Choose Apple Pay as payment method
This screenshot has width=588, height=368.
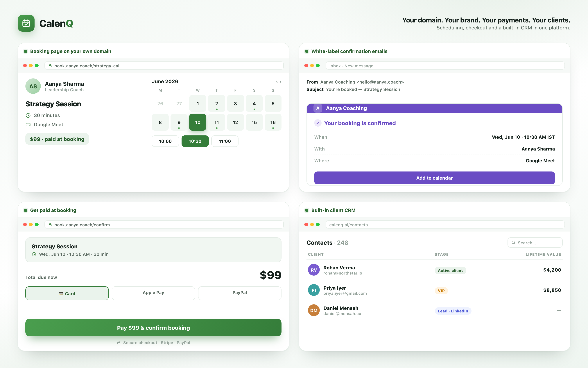point(153,293)
